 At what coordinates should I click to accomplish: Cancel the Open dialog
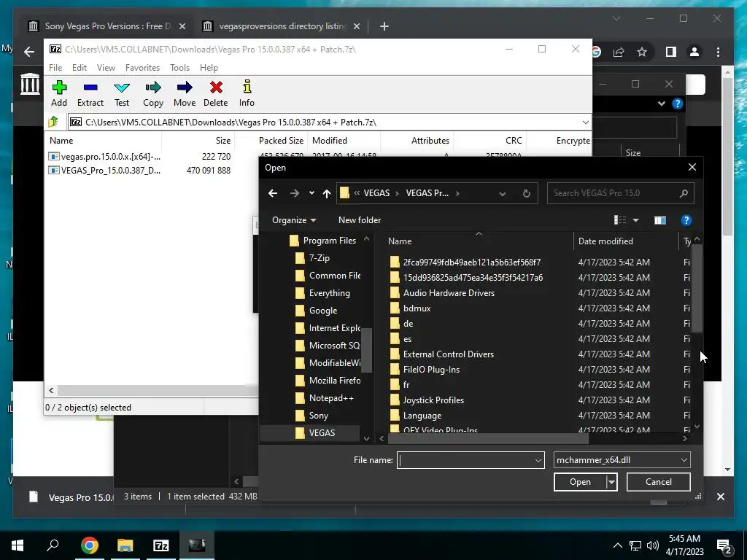tap(659, 482)
